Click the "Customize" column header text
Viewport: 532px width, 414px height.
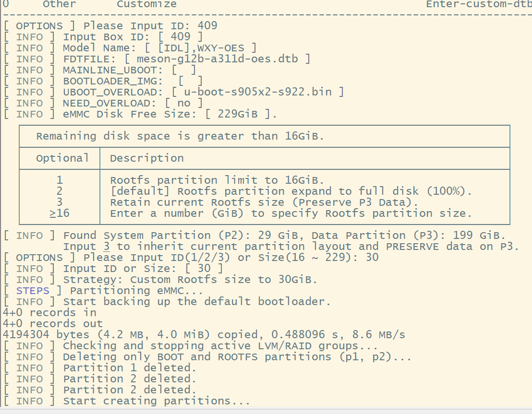tap(146, 4)
